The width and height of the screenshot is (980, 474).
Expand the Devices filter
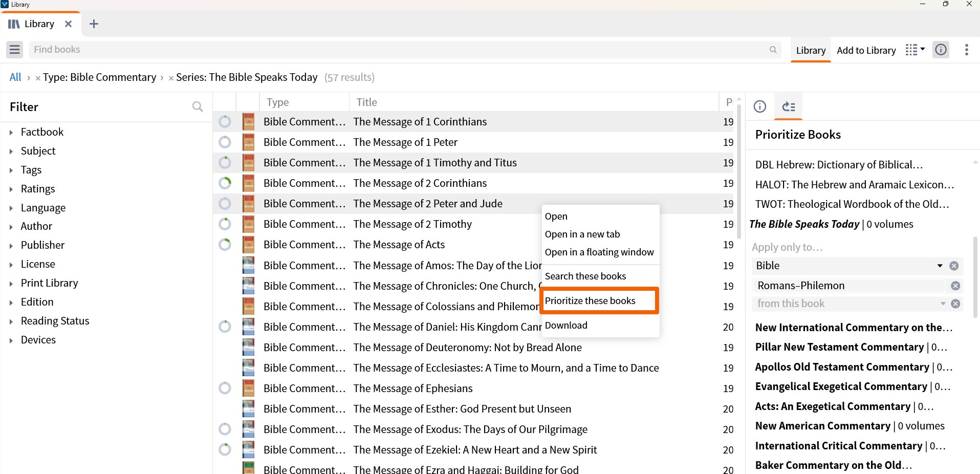click(x=11, y=340)
